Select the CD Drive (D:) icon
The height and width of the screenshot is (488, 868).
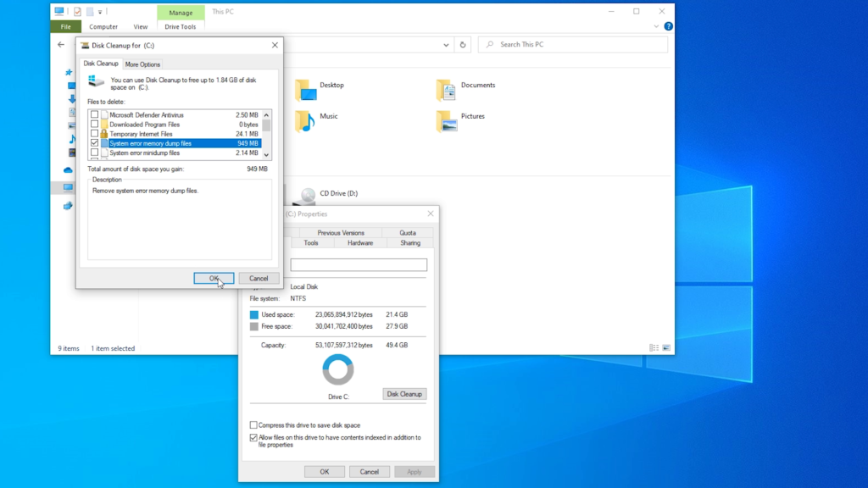[304, 197]
